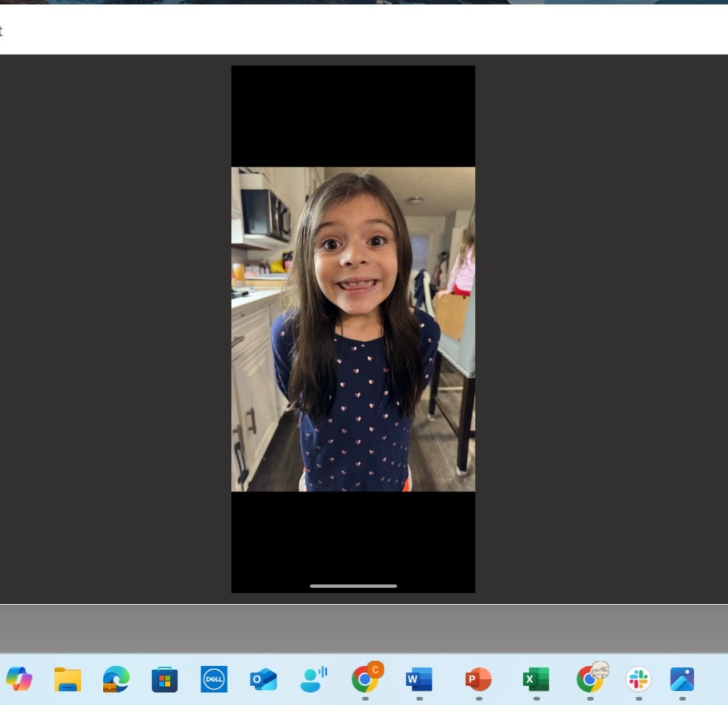Switch to the Word window
Image resolution: width=728 pixels, height=705 pixels.
click(419, 678)
